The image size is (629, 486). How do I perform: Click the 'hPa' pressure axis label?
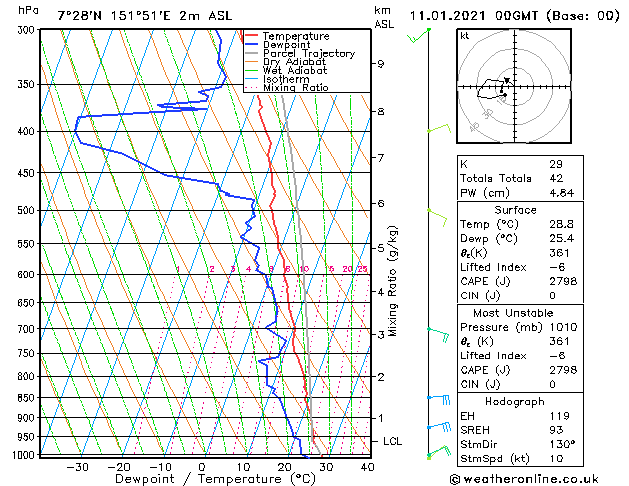tap(28, 10)
